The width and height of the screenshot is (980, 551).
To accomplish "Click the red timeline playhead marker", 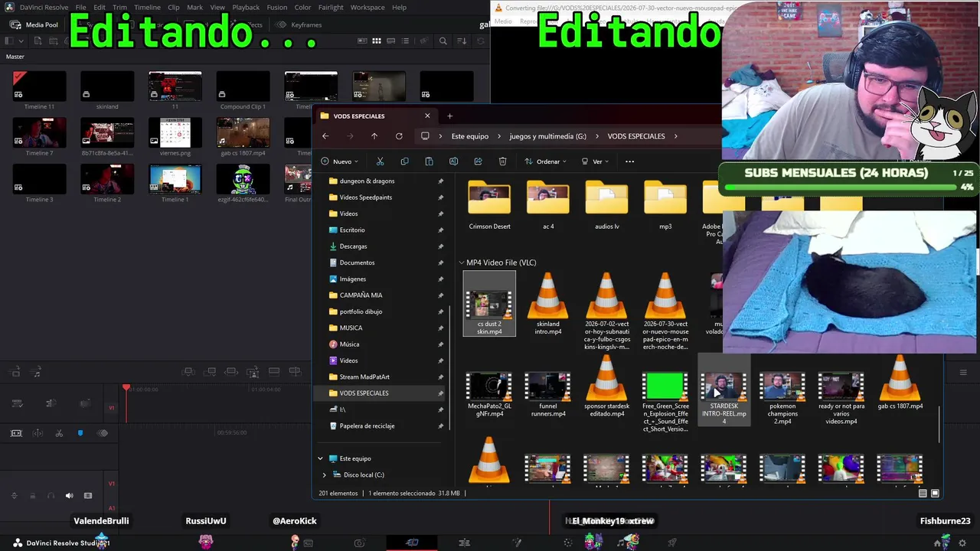I will (126, 388).
